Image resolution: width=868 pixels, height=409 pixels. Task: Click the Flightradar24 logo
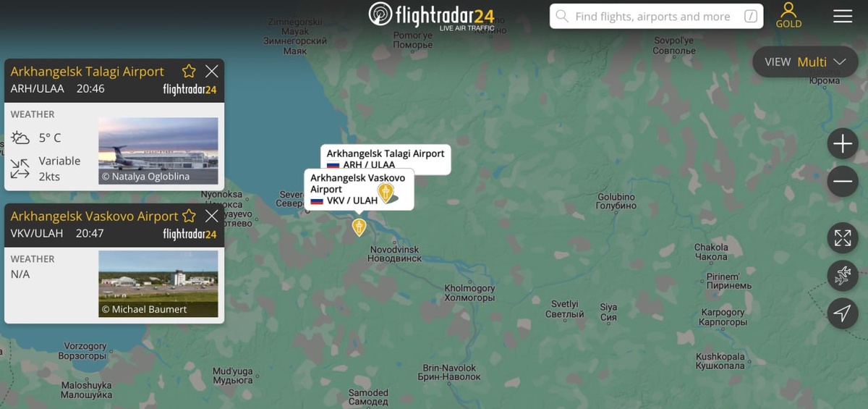point(432,15)
